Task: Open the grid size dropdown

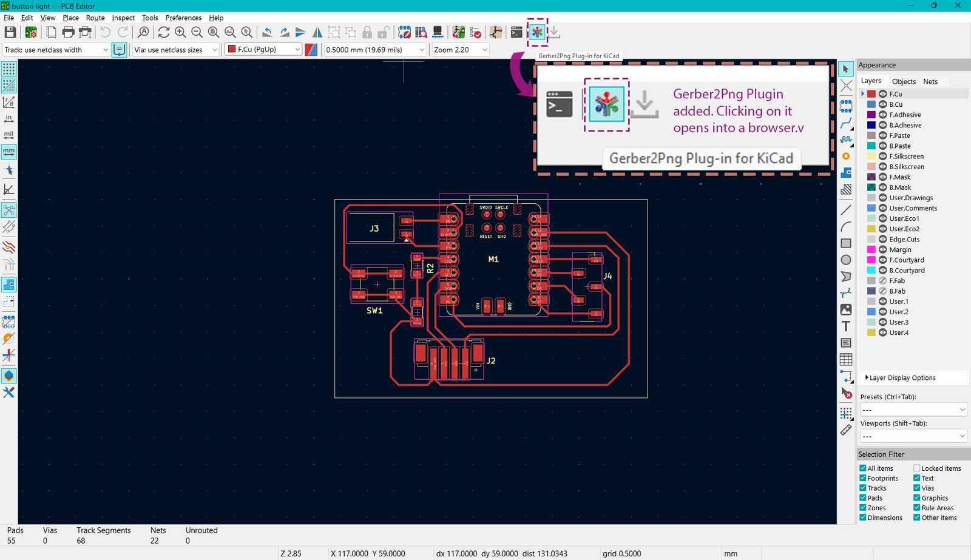Action: tap(374, 50)
